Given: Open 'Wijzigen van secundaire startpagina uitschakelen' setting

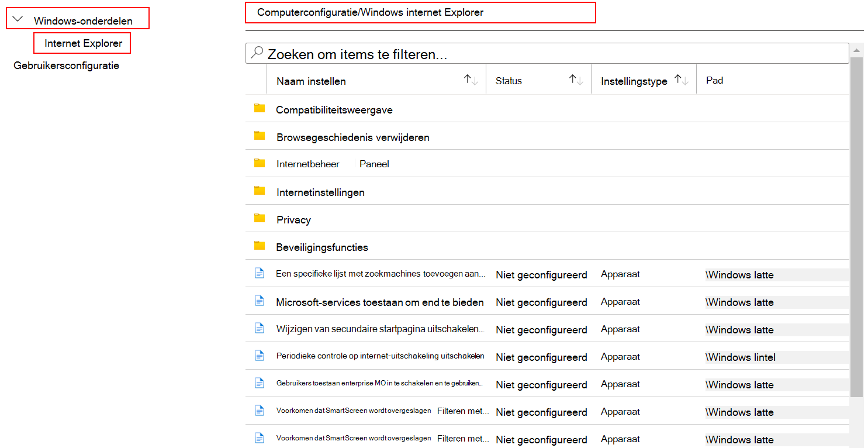Looking at the screenshot, I should 381,329.
